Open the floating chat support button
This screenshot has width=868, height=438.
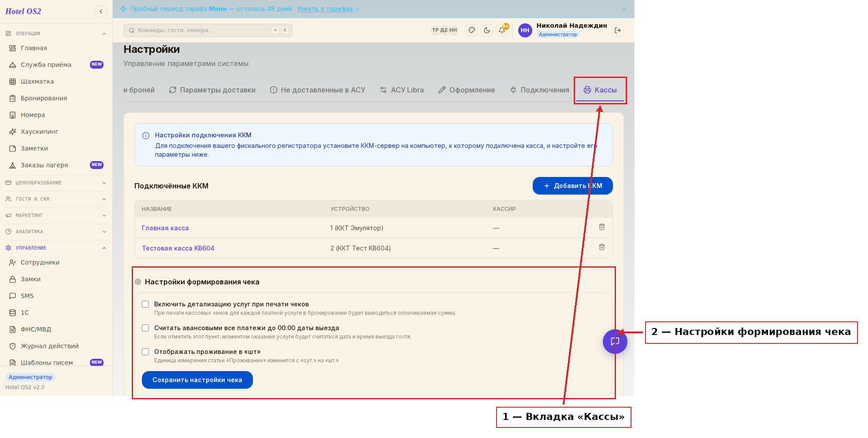point(615,342)
